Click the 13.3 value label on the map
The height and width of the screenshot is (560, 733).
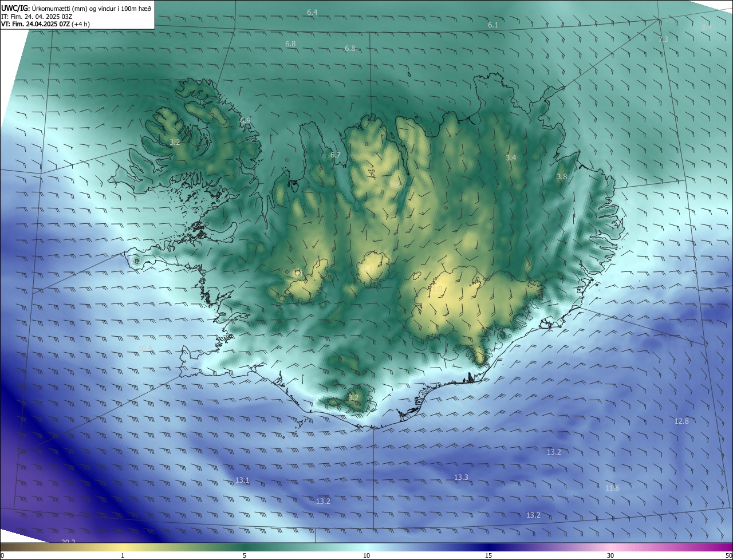pyautogui.click(x=461, y=477)
